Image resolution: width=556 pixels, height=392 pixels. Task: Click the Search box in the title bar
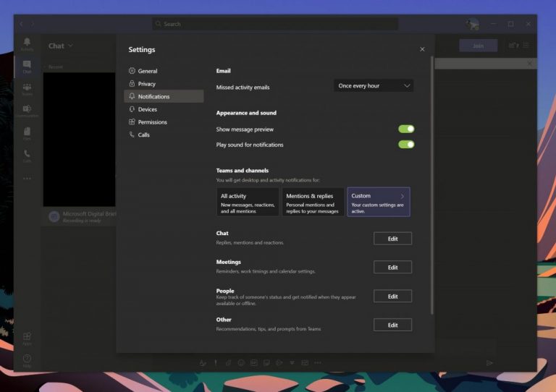(275, 24)
